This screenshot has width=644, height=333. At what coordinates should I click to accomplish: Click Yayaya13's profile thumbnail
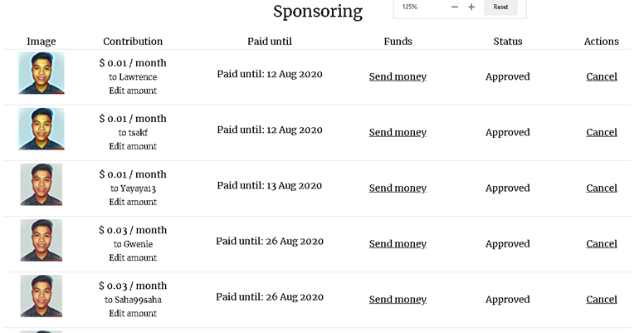[x=41, y=184]
